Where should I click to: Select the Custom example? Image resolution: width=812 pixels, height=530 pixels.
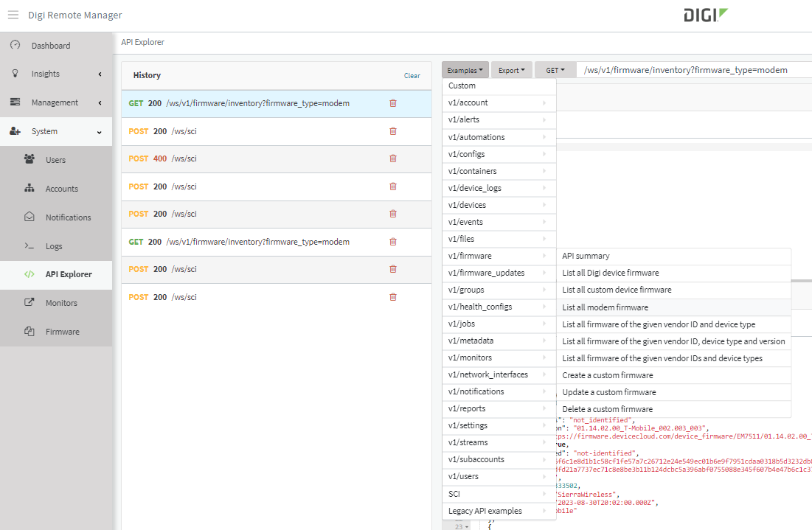click(x=499, y=86)
